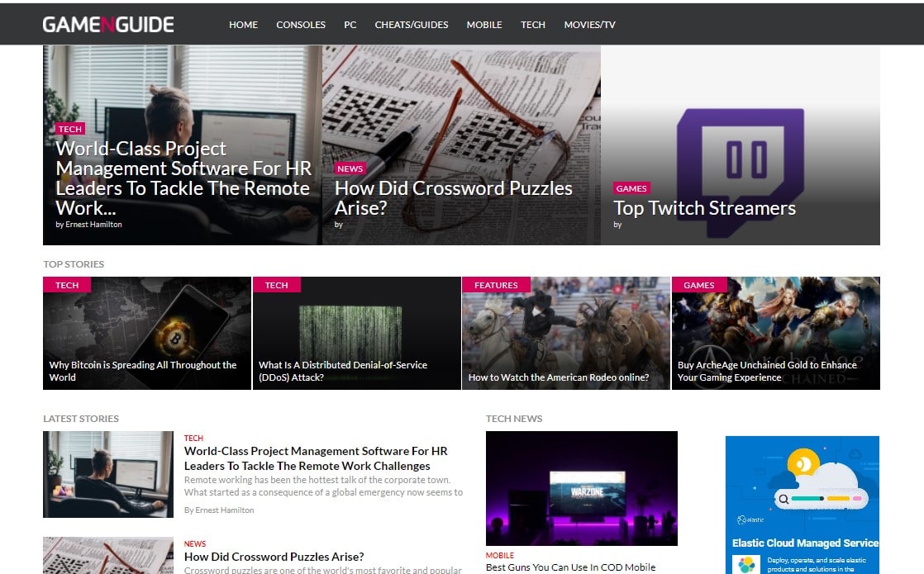Screen dimensions: 924x574
Task: Click the Elastic Cloud Managed Service ad
Action: (802, 505)
